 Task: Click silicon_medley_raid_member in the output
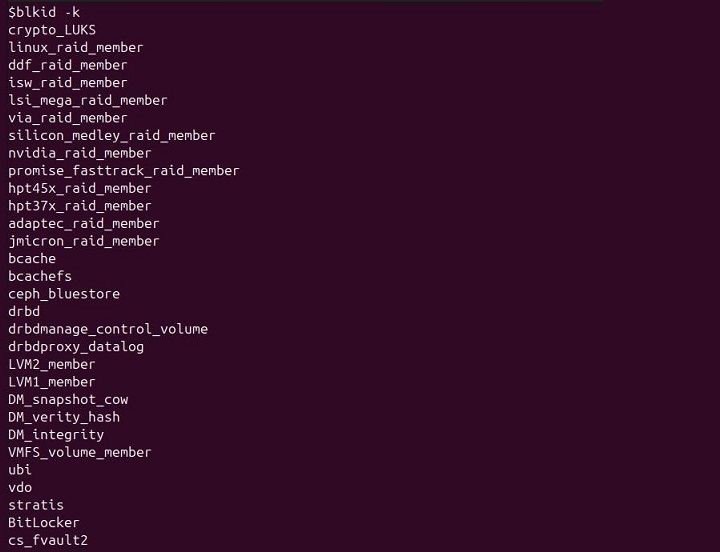[112, 135]
